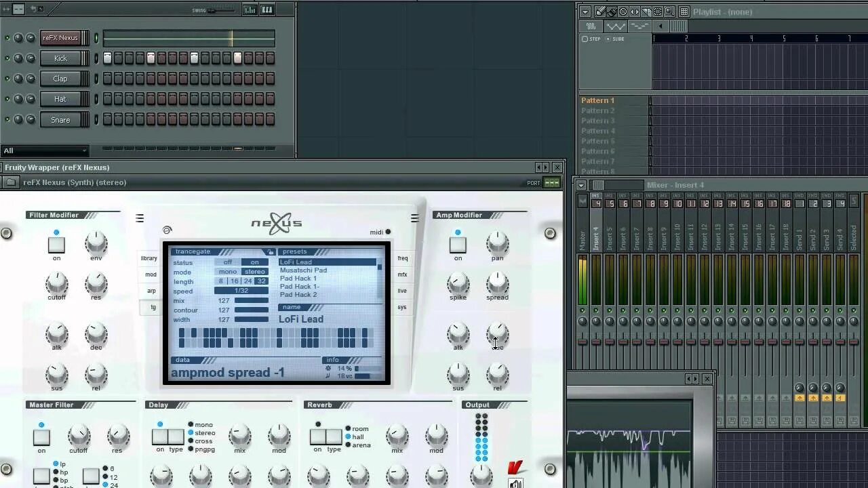This screenshot has height=488, width=868.
Task: Set trancegate length to 8
Action: (220, 281)
